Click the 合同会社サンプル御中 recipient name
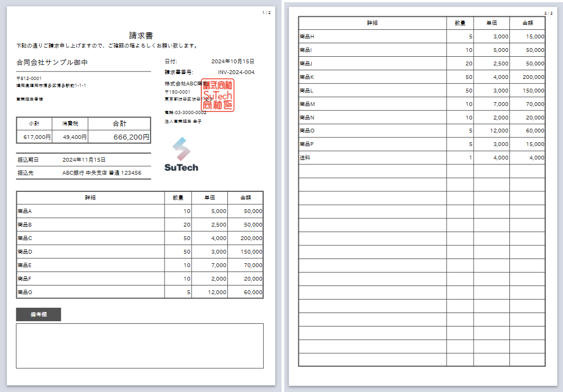Image resolution: width=563 pixels, height=392 pixels. click(53, 63)
